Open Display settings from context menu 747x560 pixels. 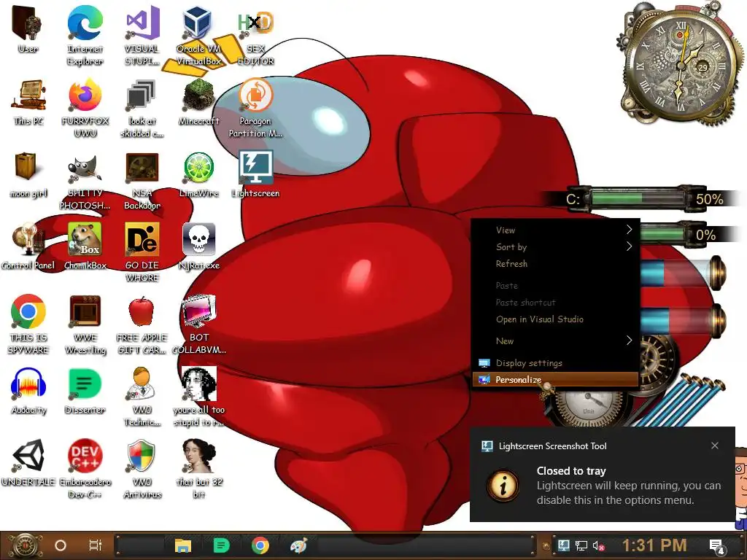click(555, 363)
